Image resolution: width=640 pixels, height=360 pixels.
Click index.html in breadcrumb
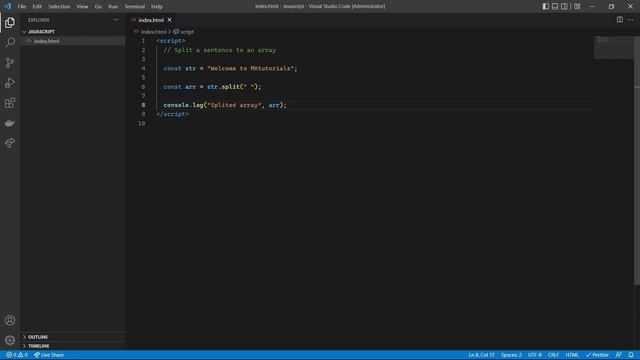(x=153, y=31)
